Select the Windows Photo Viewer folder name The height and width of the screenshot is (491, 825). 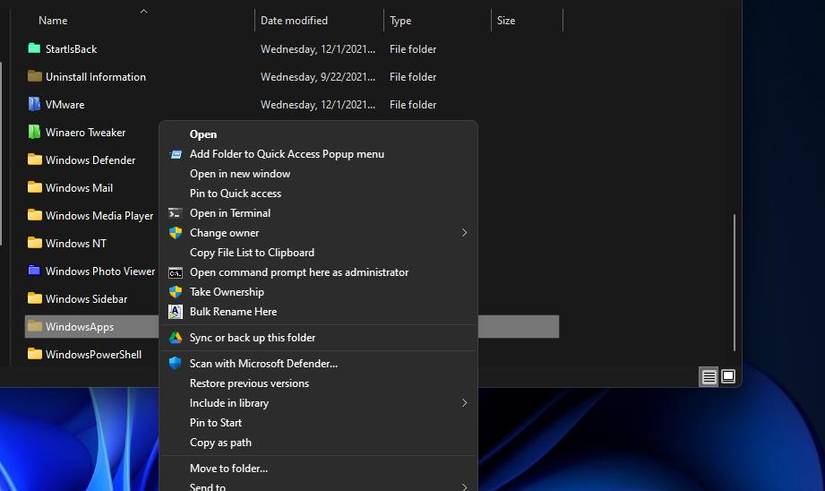100,271
